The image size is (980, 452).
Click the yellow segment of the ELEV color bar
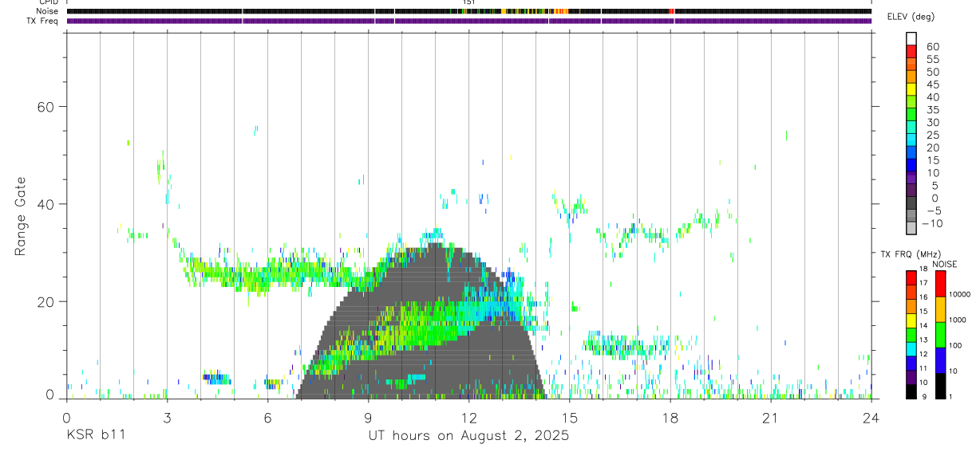pos(911,88)
